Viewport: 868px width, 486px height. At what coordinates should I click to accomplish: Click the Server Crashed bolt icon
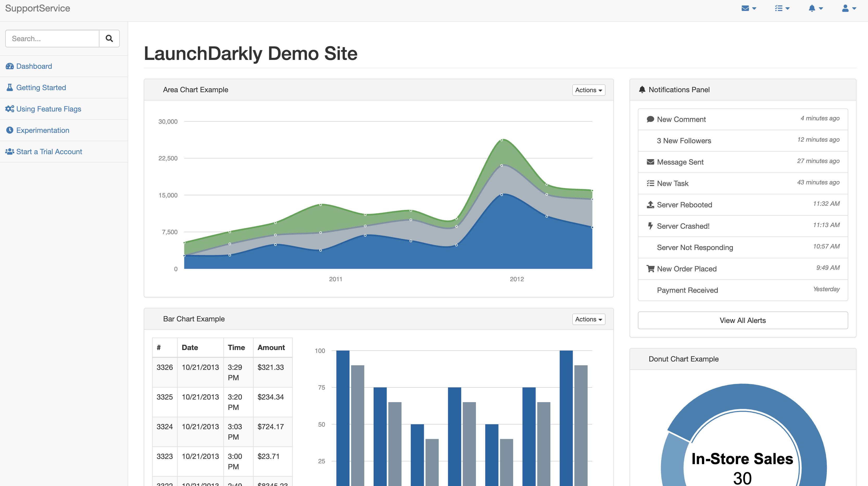[x=650, y=226]
